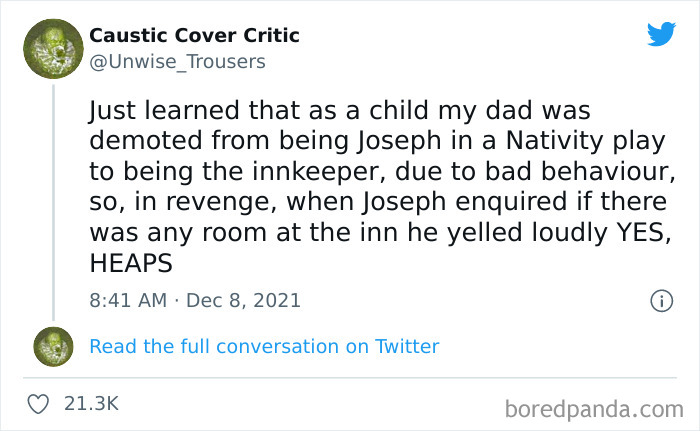This screenshot has height=431, width=700.
Task: Open the Caustic Cover Critic display name
Action: (x=194, y=35)
